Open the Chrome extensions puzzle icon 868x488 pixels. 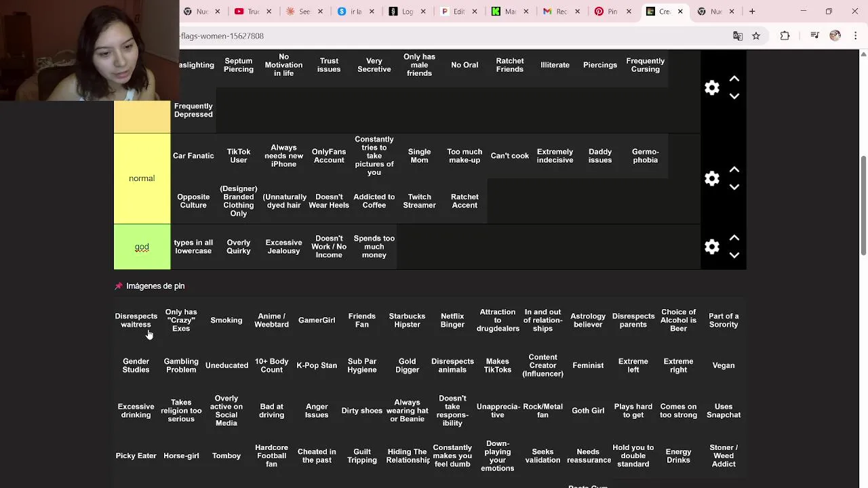pos(785,36)
